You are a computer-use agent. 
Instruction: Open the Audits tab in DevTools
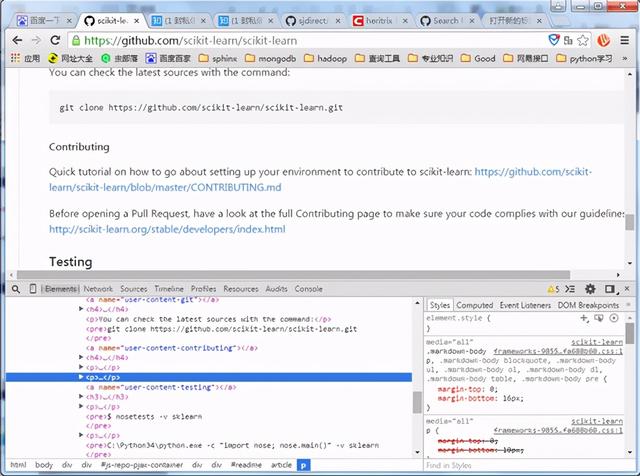276,289
